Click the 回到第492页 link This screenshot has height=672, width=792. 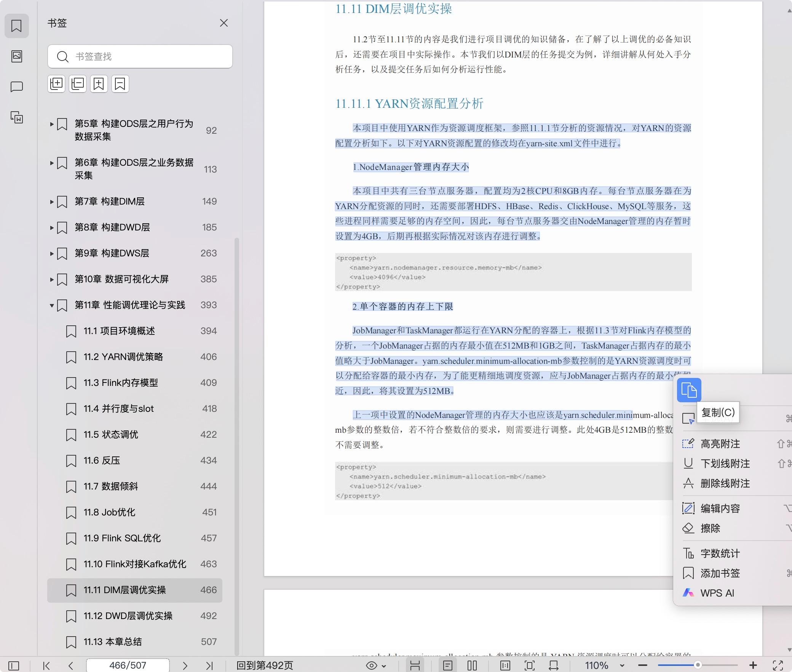[265, 666]
